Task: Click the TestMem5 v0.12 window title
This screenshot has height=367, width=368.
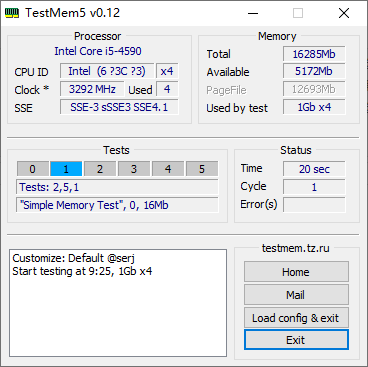Action: 73,13
